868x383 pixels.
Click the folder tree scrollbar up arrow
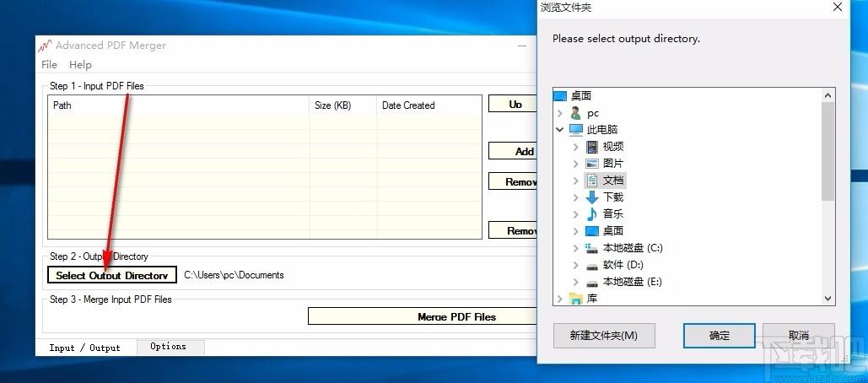[x=828, y=96]
